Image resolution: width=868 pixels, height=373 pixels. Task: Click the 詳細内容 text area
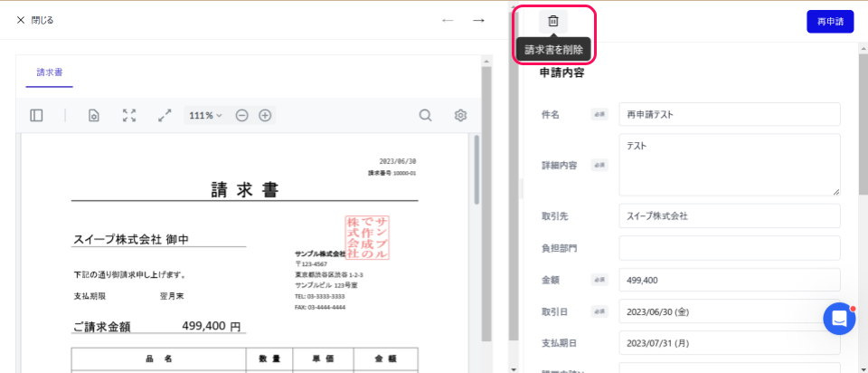730,165
